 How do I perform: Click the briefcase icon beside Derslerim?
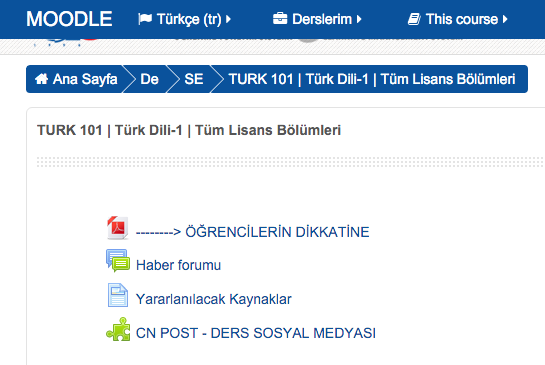pos(280,19)
